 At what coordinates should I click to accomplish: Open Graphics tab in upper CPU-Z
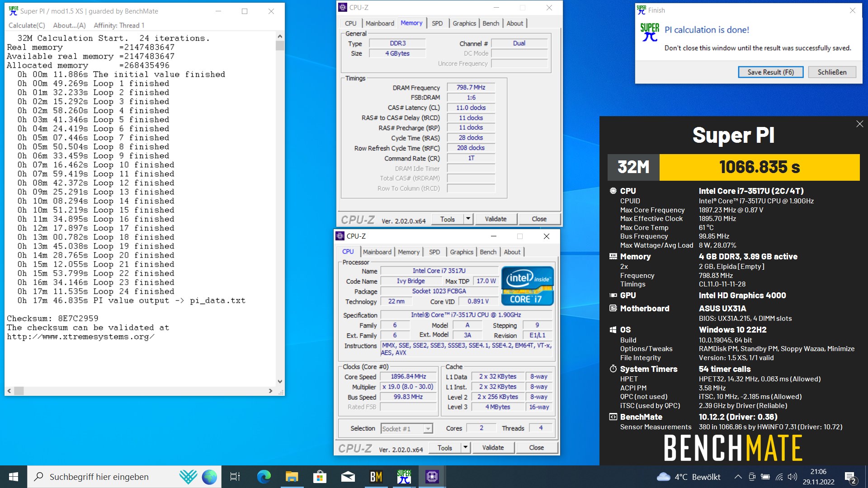click(x=464, y=23)
